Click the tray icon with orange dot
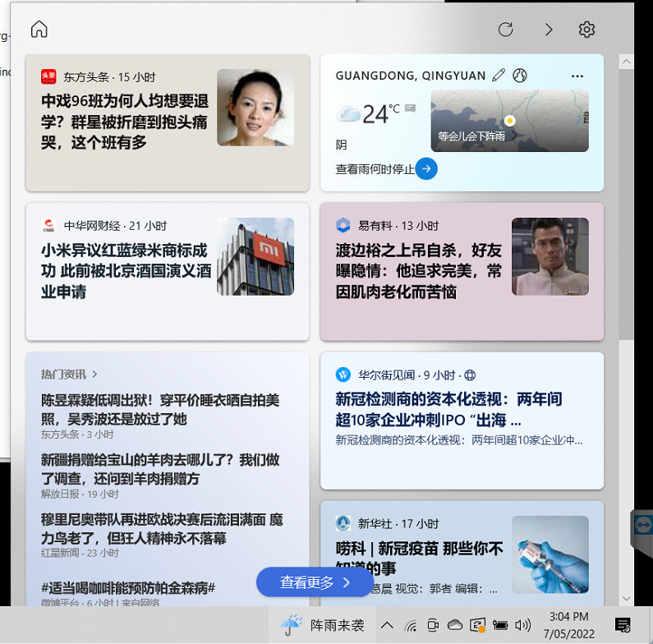Viewport: 653px width, 644px height. (x=477, y=625)
